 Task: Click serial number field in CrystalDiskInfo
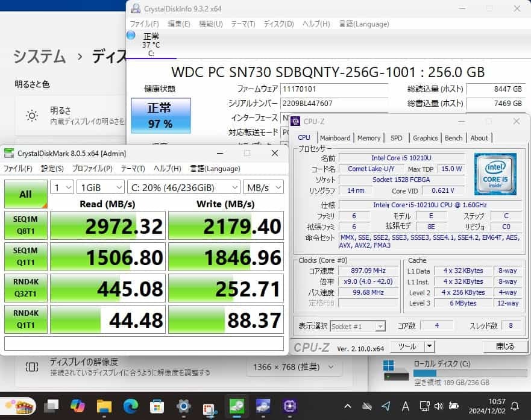[x=335, y=104]
